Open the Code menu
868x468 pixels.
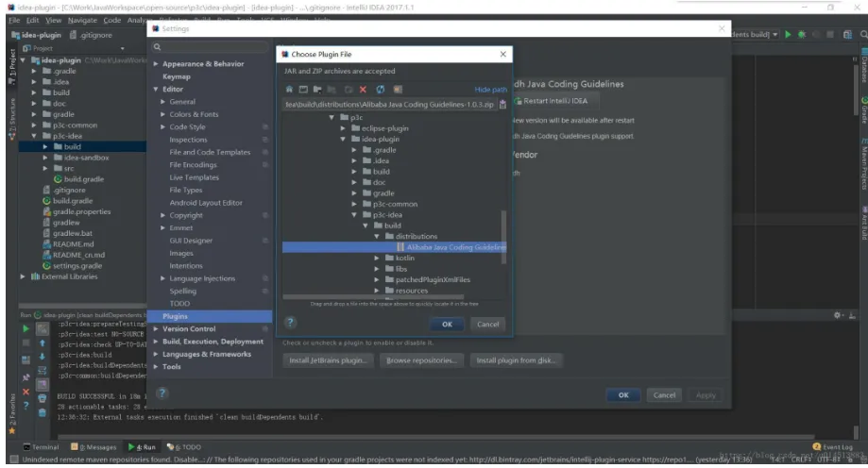click(111, 20)
